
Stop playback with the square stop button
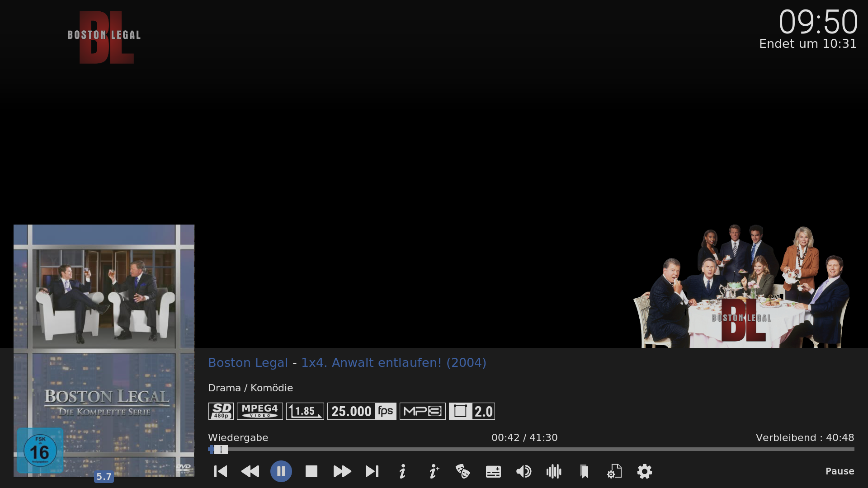point(311,471)
